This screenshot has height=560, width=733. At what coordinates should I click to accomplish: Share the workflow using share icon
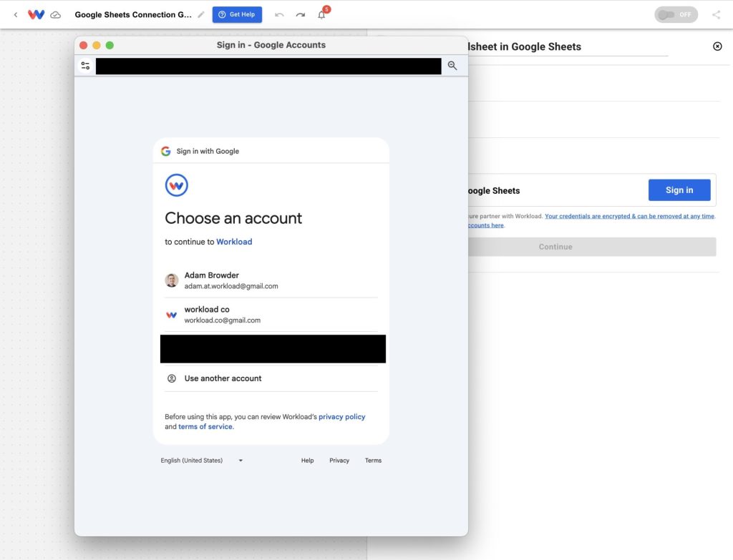click(716, 14)
